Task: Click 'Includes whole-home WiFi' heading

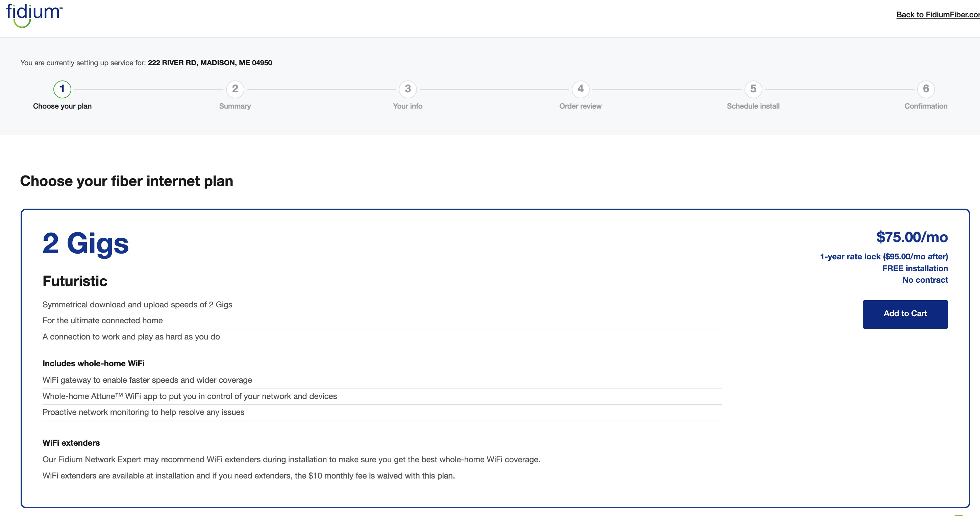Action: (x=94, y=363)
